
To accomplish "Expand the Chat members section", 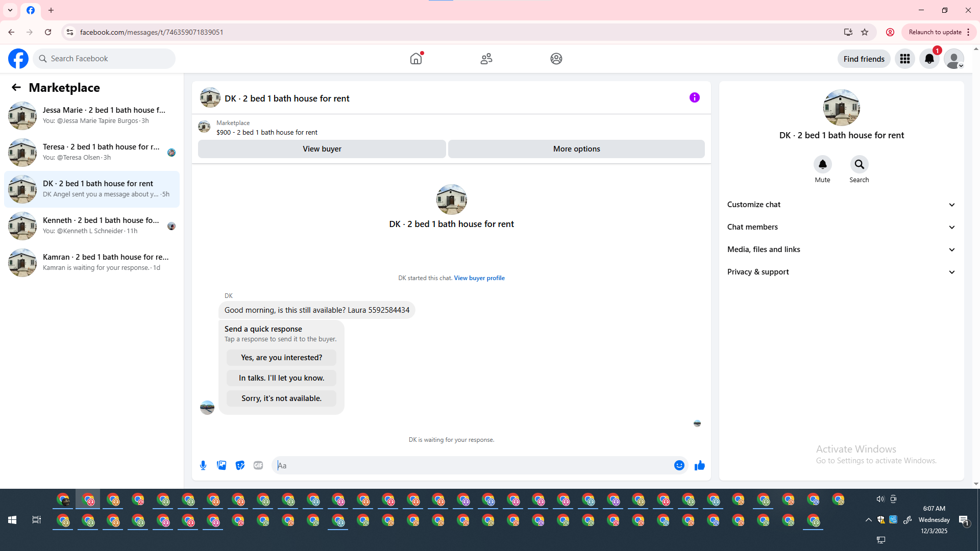I will pyautogui.click(x=842, y=227).
